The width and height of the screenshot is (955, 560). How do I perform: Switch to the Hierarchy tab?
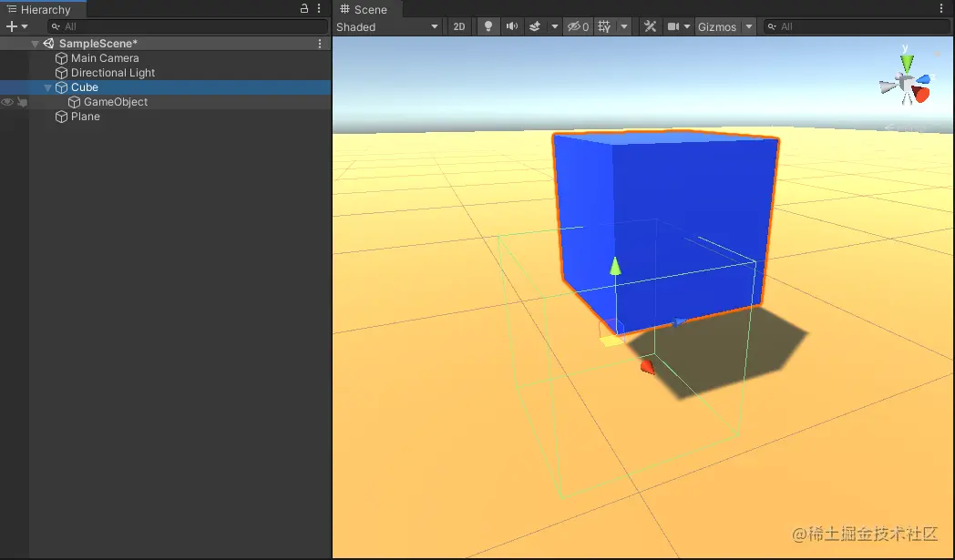(x=43, y=9)
